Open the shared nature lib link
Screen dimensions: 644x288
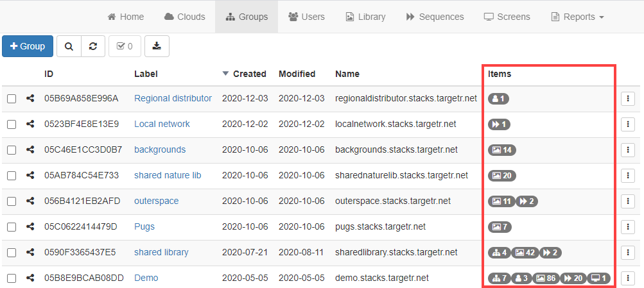pos(168,175)
